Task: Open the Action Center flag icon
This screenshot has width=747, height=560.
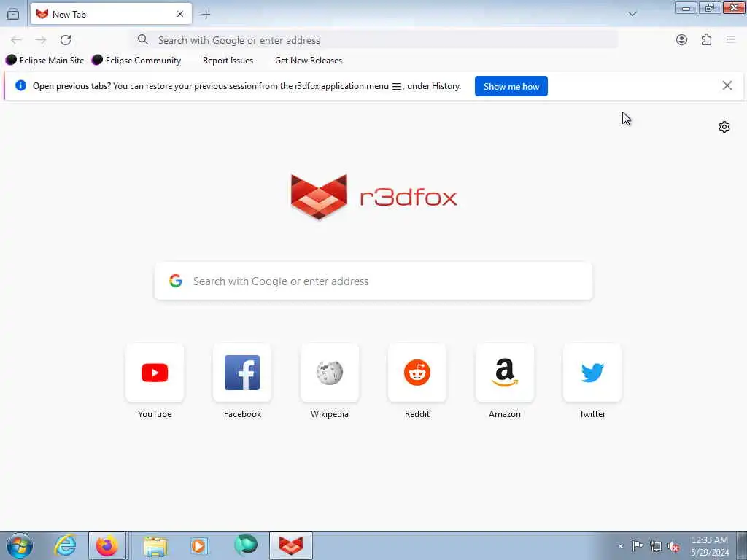Action: [638, 546]
